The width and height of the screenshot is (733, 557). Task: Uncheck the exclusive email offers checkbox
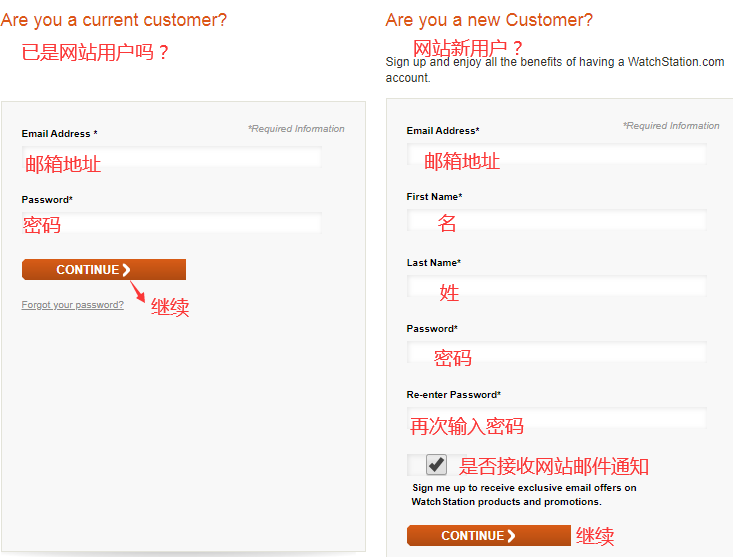click(x=436, y=464)
